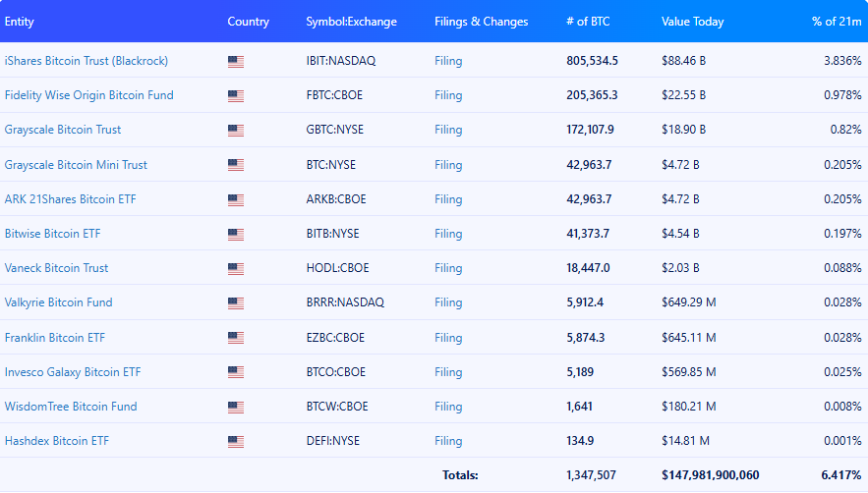Screen dimensions: 868x493
Task: Open Vaneck Bitcoin Trust entity link
Action: (x=56, y=268)
